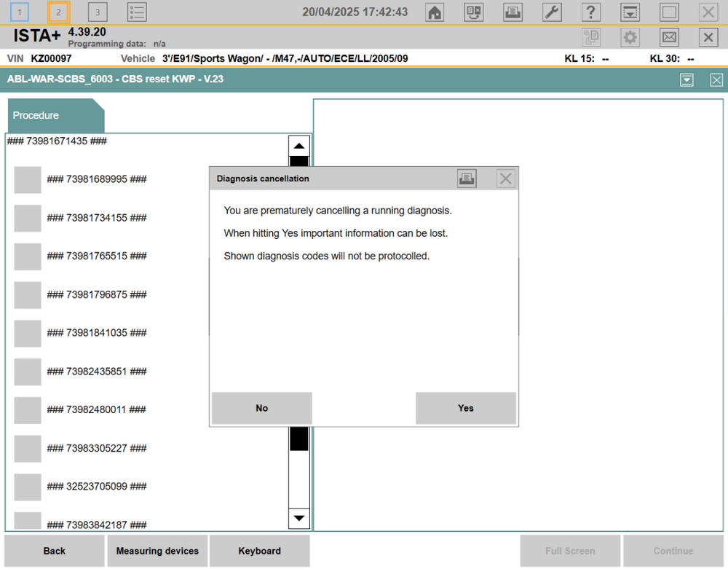Open the wrench settings icon
The height and width of the screenshot is (569, 728).
(552, 12)
